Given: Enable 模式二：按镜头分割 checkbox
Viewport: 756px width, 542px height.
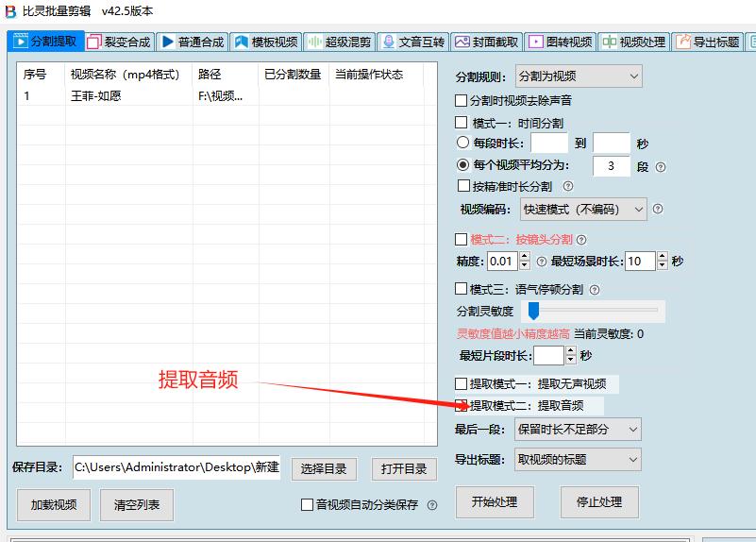Looking at the screenshot, I should [x=461, y=239].
